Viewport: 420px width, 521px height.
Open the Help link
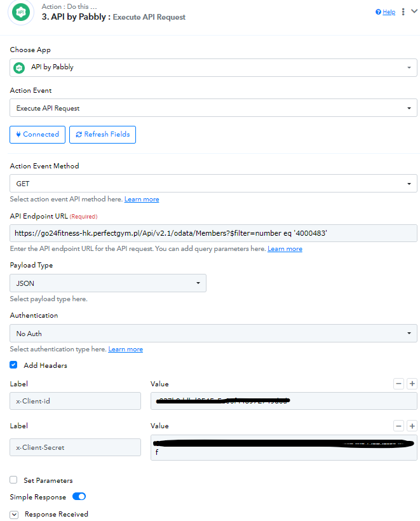click(389, 12)
